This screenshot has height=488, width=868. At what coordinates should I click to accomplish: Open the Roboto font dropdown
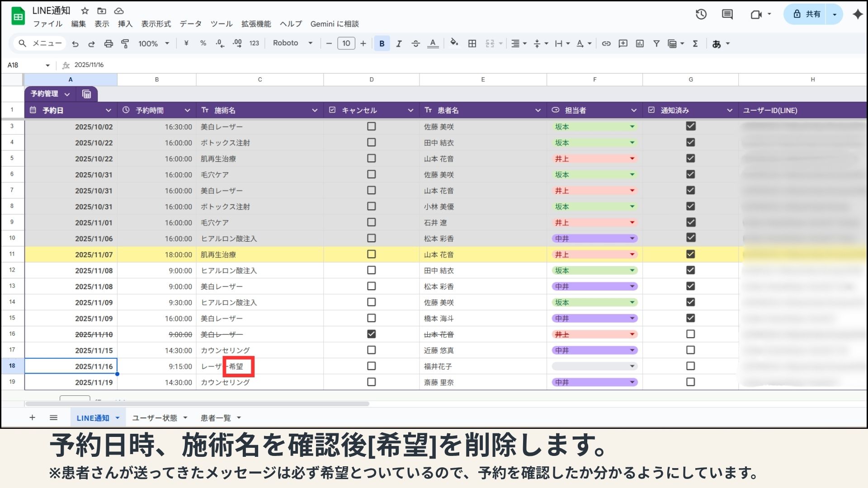pyautogui.click(x=292, y=43)
